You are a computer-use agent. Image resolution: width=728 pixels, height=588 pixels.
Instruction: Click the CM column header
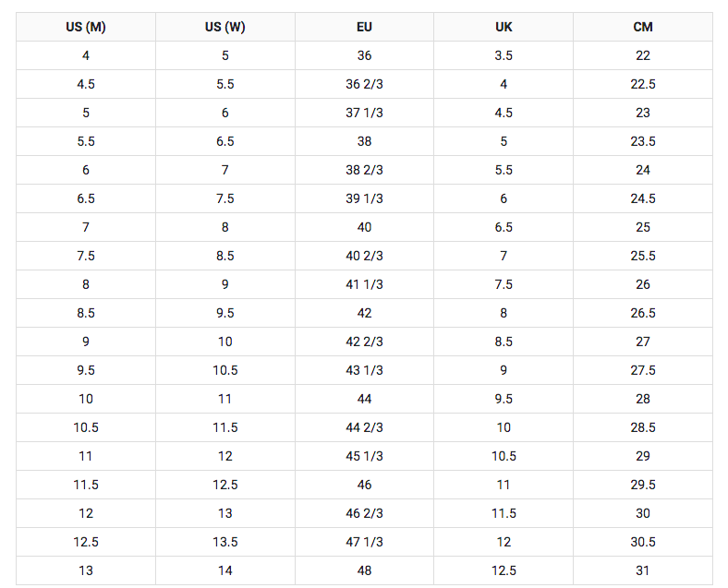coord(643,27)
